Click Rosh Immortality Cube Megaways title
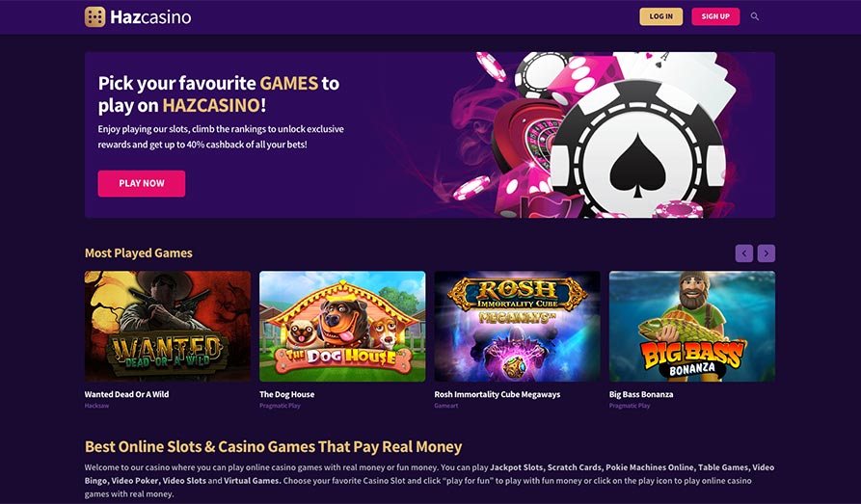The image size is (861, 504). click(x=497, y=394)
